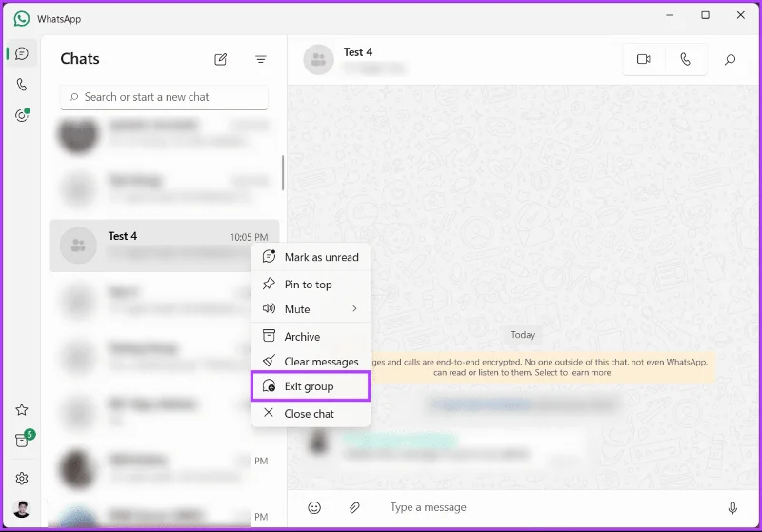Open the Test 4 group info from header title
This screenshot has height=532, width=762.
point(358,52)
